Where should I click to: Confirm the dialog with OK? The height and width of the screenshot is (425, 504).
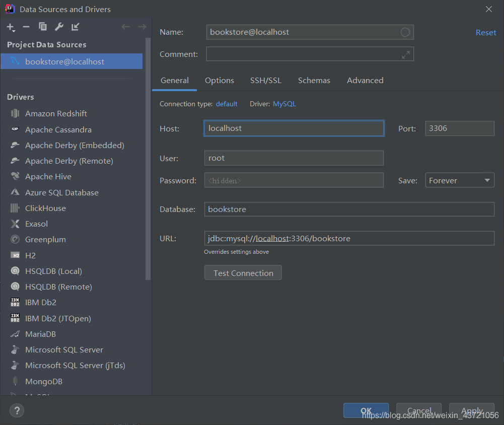[366, 410]
